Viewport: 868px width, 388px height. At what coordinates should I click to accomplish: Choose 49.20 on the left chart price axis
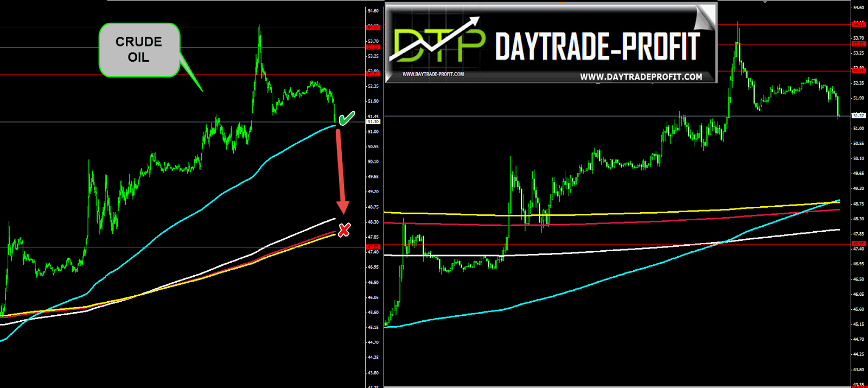tap(373, 192)
